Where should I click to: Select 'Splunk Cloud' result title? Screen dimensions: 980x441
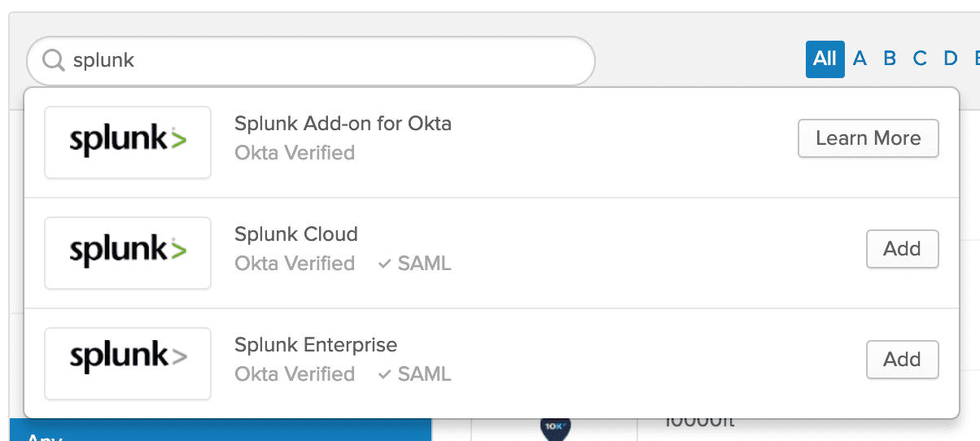tap(296, 234)
